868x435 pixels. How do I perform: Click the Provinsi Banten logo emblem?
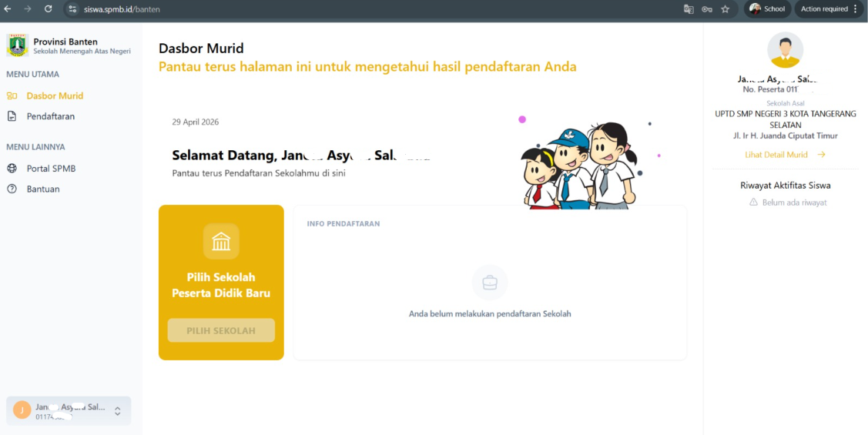(17, 45)
